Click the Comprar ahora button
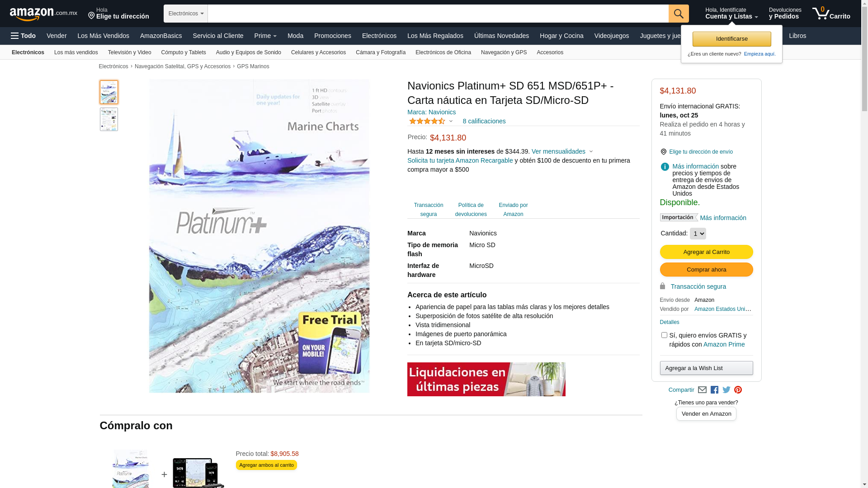The height and width of the screenshot is (488, 868). coord(706,270)
